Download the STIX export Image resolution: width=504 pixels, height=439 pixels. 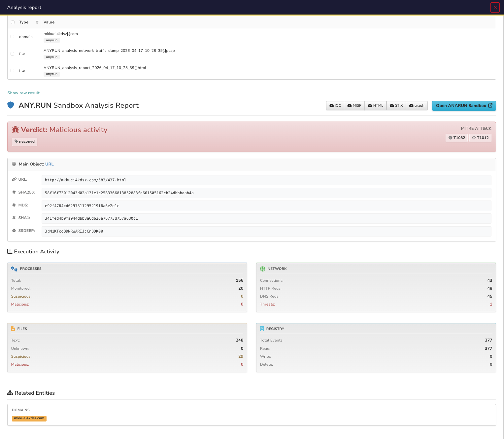pyautogui.click(x=396, y=106)
